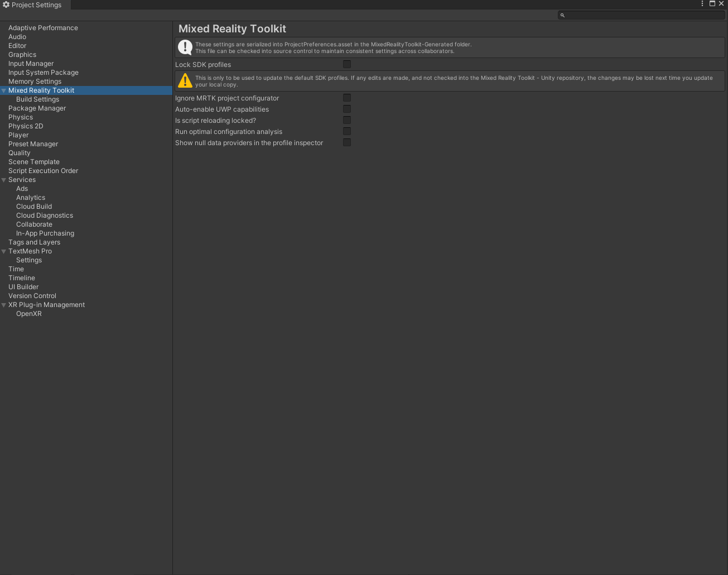Click the info exclamation bubble icon

click(x=185, y=47)
